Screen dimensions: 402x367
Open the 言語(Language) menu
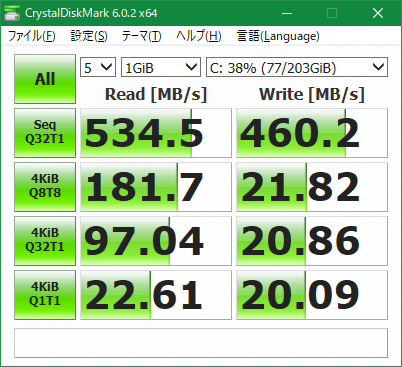pos(278,36)
